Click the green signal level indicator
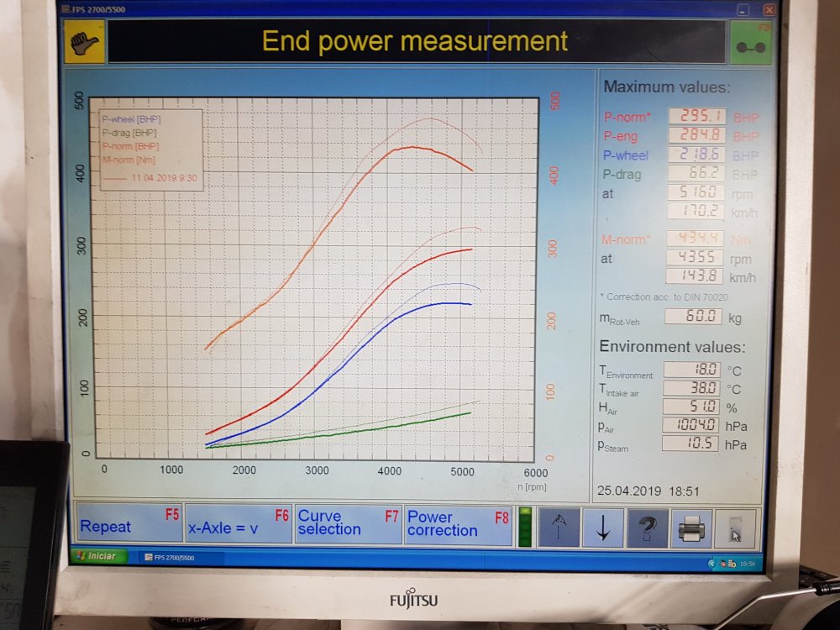 point(525,527)
